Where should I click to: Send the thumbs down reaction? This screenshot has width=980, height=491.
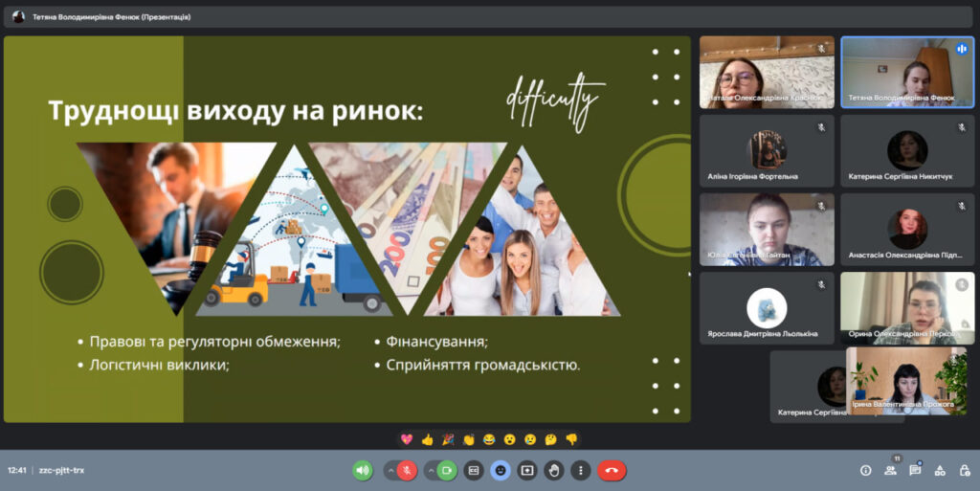click(571, 439)
